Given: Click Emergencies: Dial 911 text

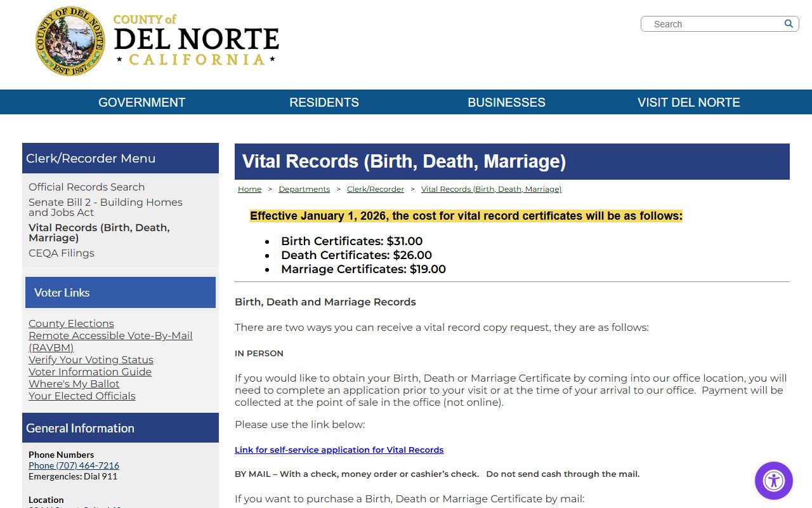Looking at the screenshot, I should click(73, 476).
